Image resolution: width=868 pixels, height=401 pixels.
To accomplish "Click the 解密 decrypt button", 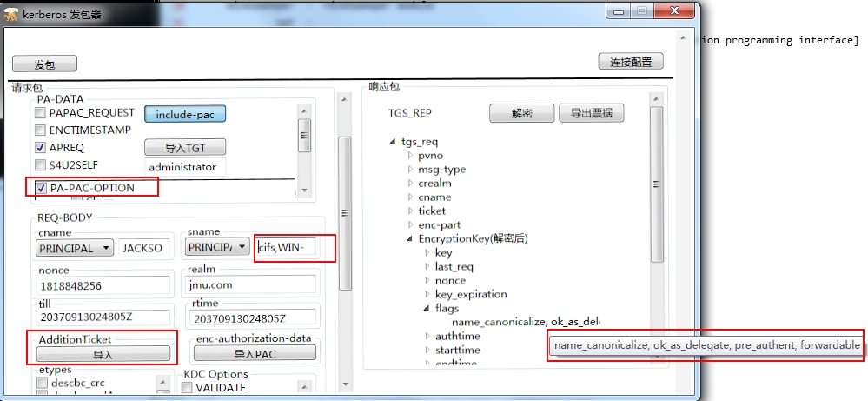I will (x=521, y=113).
